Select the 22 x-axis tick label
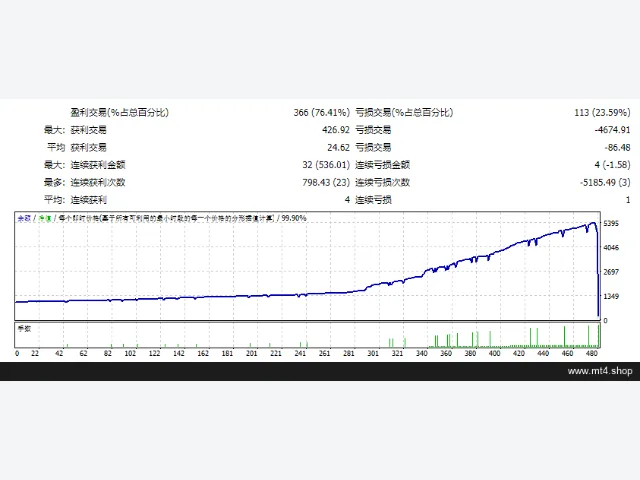Image resolution: width=640 pixels, height=480 pixels. (x=35, y=353)
